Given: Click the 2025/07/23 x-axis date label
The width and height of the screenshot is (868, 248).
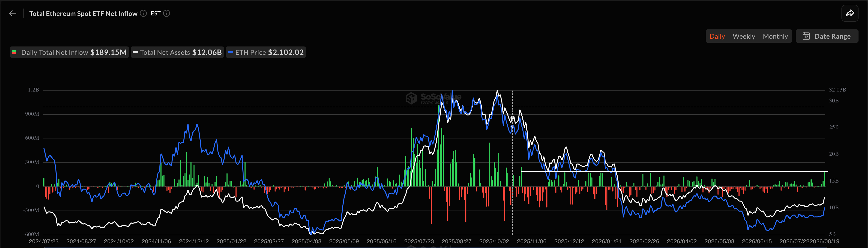Looking at the screenshot, I should (x=419, y=241).
